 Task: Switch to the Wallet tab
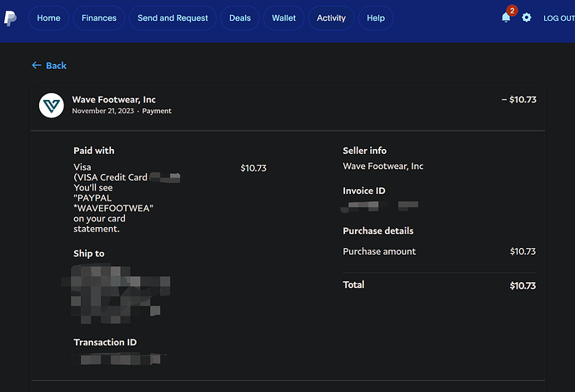click(283, 18)
